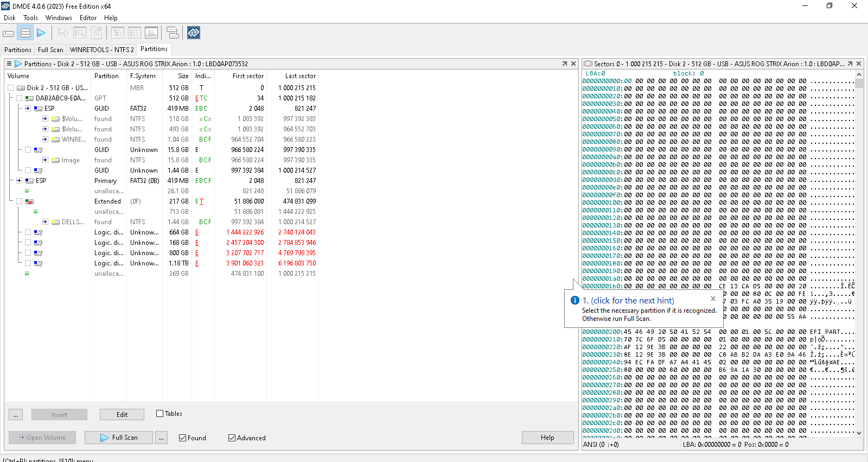Click the next hint link in the popup
The image size is (868, 462).
coord(628,300)
